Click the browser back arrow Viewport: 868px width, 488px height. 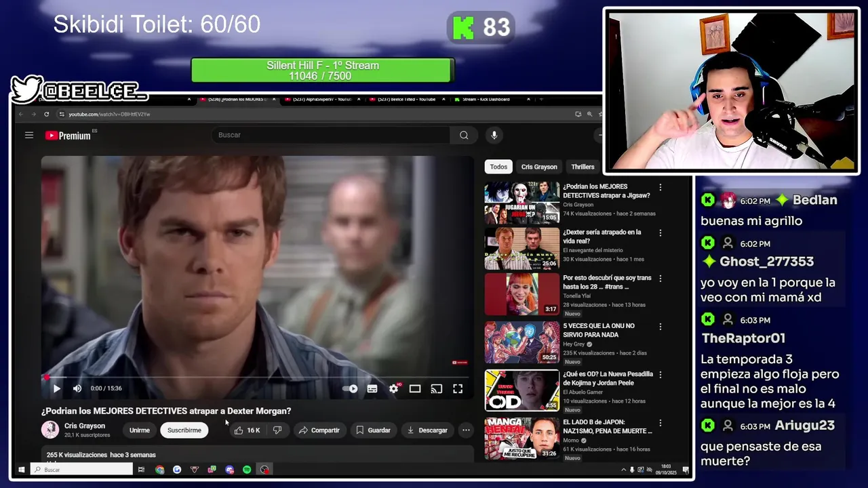tap(21, 114)
